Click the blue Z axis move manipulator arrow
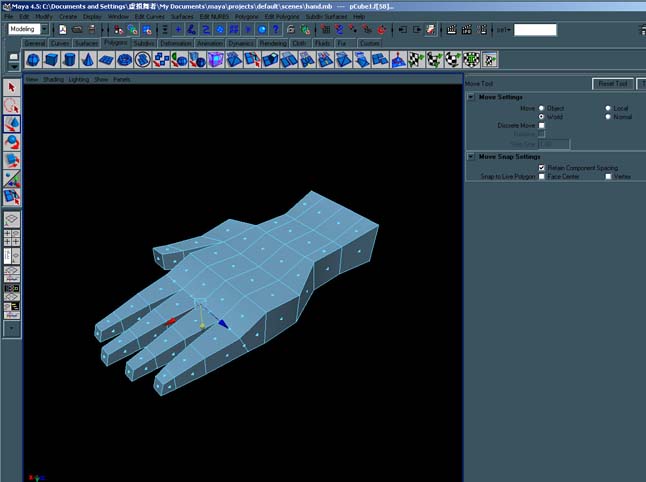Image resolution: width=646 pixels, height=482 pixels. (223, 324)
